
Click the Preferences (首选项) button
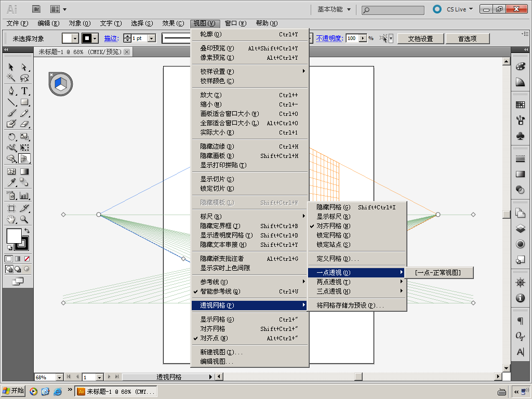(468, 38)
